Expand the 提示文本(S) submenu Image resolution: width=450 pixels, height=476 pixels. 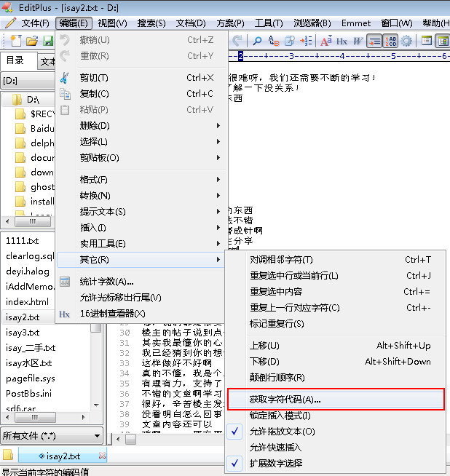click(141, 212)
